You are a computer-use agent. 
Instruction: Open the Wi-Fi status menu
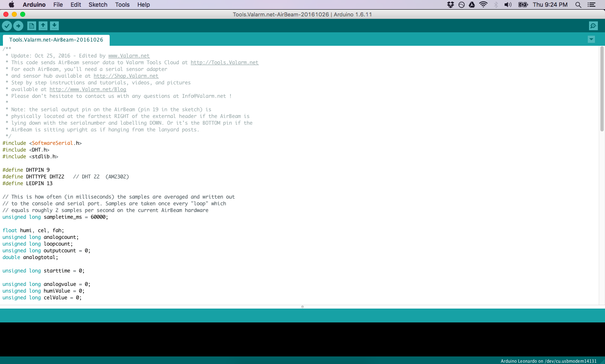pos(484,5)
